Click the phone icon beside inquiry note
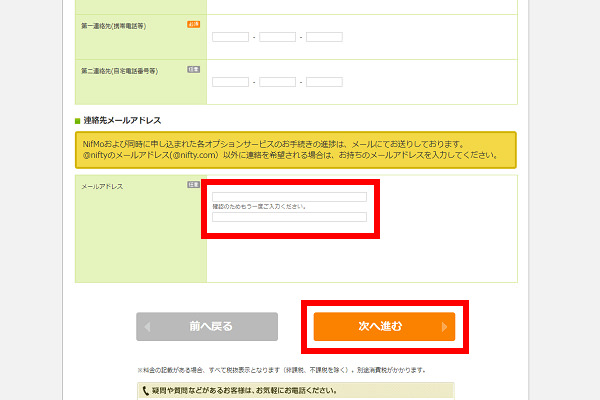 click(146, 390)
